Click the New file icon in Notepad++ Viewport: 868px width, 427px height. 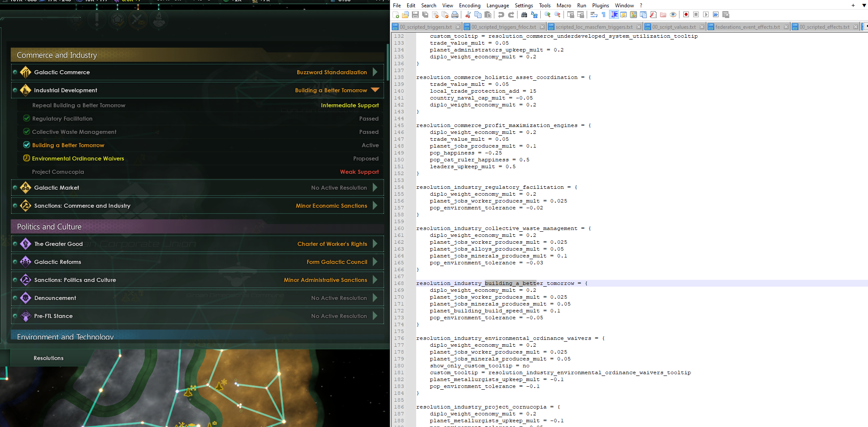396,15
